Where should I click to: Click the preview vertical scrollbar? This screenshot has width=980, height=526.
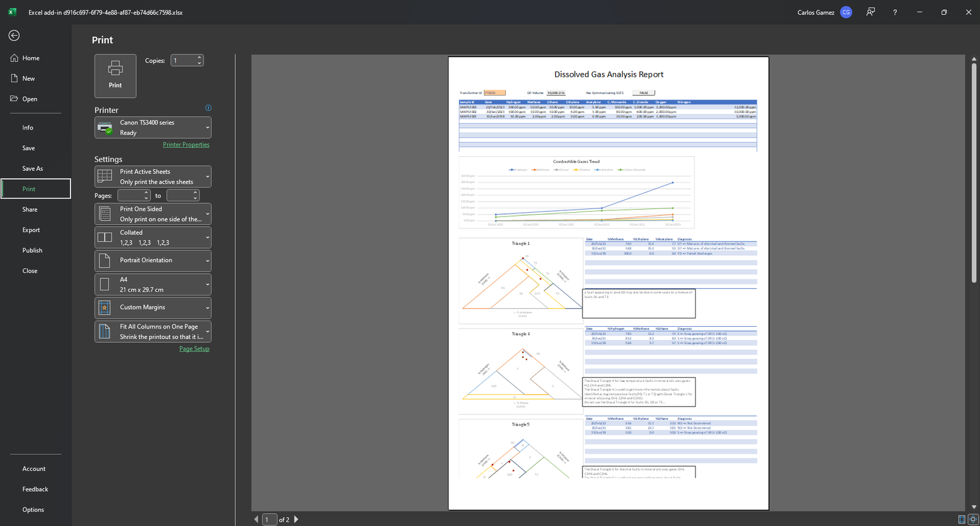click(974, 173)
